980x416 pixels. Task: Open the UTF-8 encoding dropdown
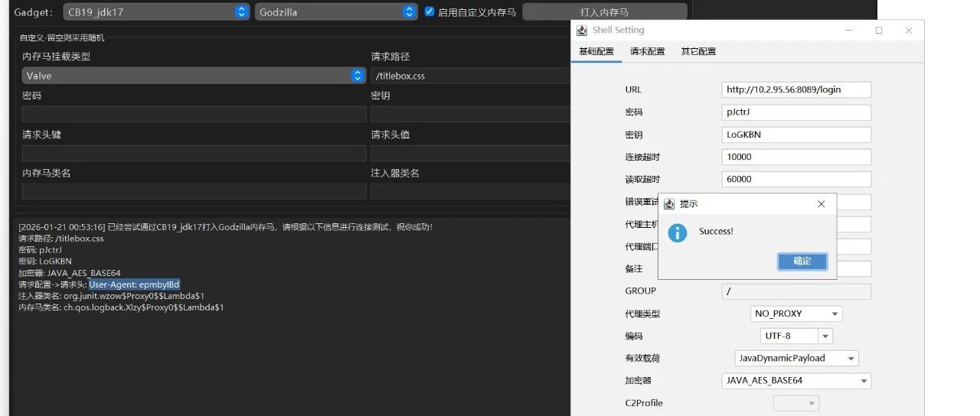tap(796, 336)
